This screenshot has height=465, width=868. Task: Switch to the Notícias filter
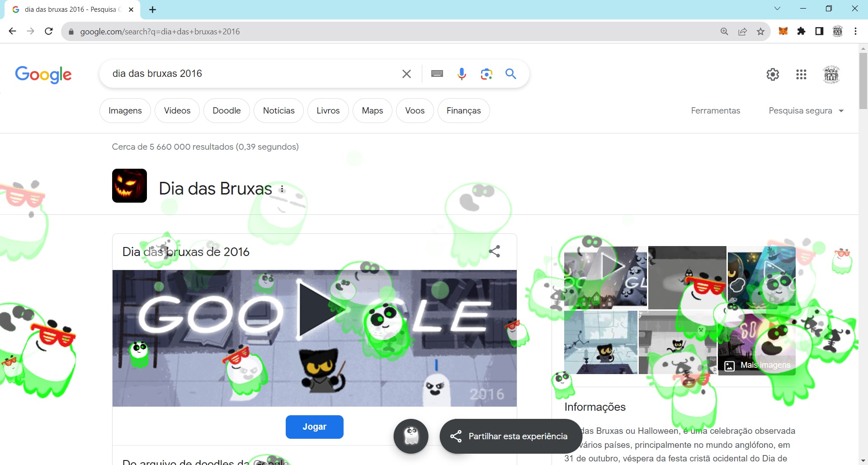(x=279, y=110)
